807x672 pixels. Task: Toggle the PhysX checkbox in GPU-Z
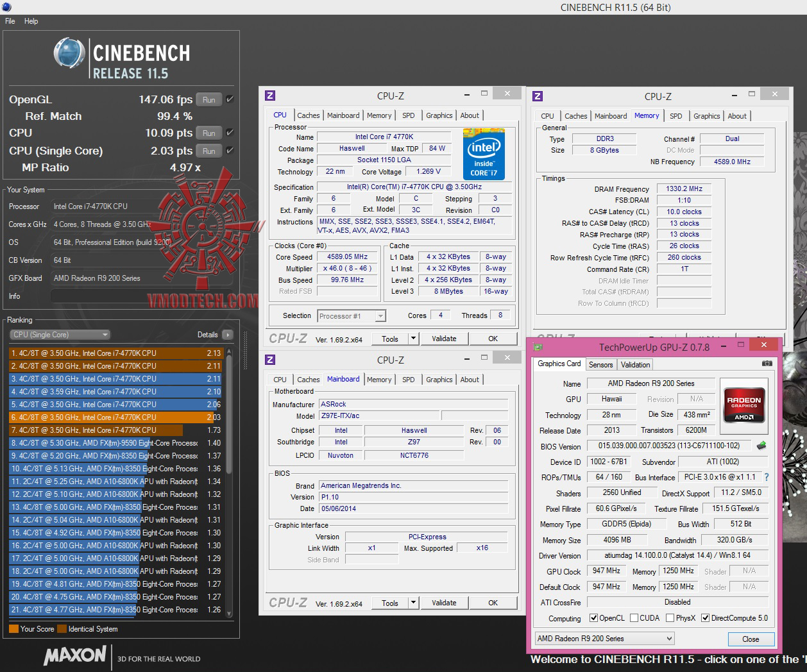tap(670, 618)
